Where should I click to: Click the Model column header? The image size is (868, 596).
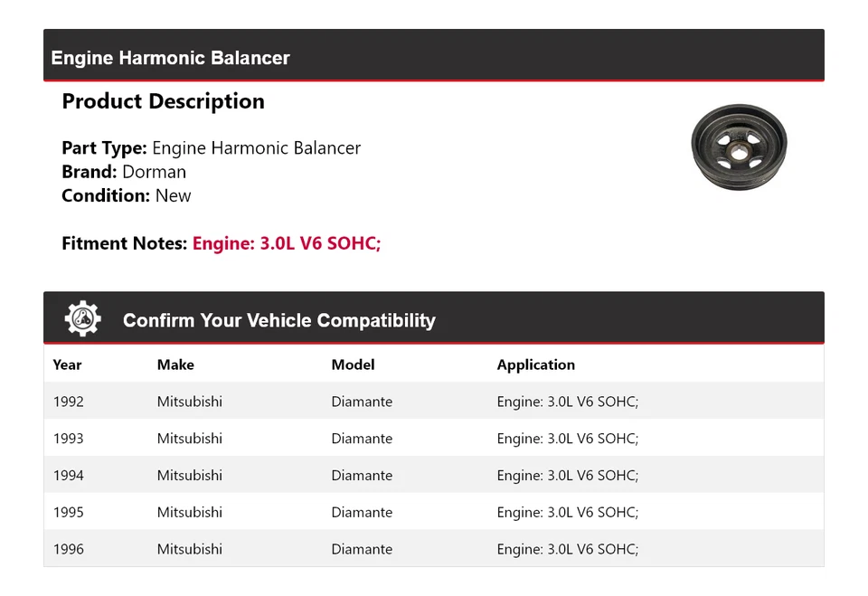(x=353, y=364)
